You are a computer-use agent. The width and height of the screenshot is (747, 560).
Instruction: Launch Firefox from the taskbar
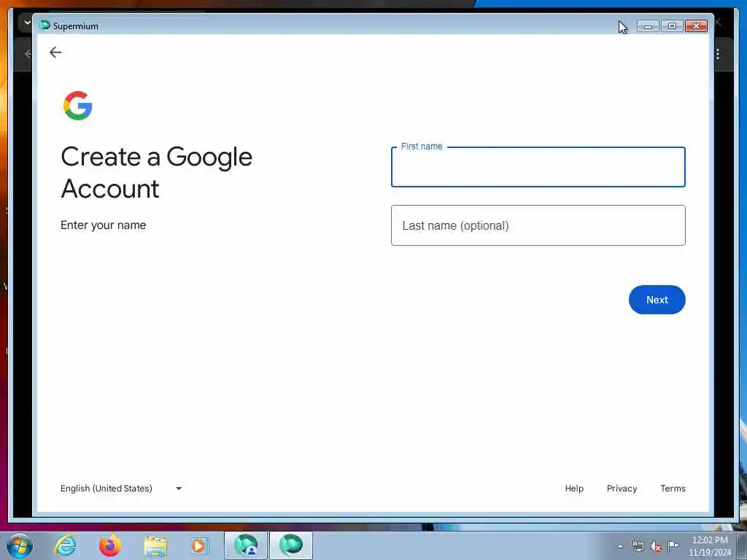(110, 545)
